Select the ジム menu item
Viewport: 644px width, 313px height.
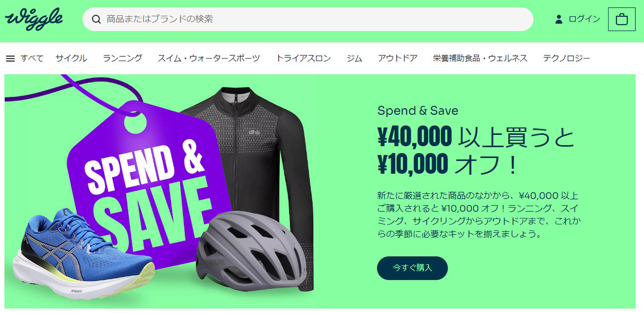click(x=354, y=59)
